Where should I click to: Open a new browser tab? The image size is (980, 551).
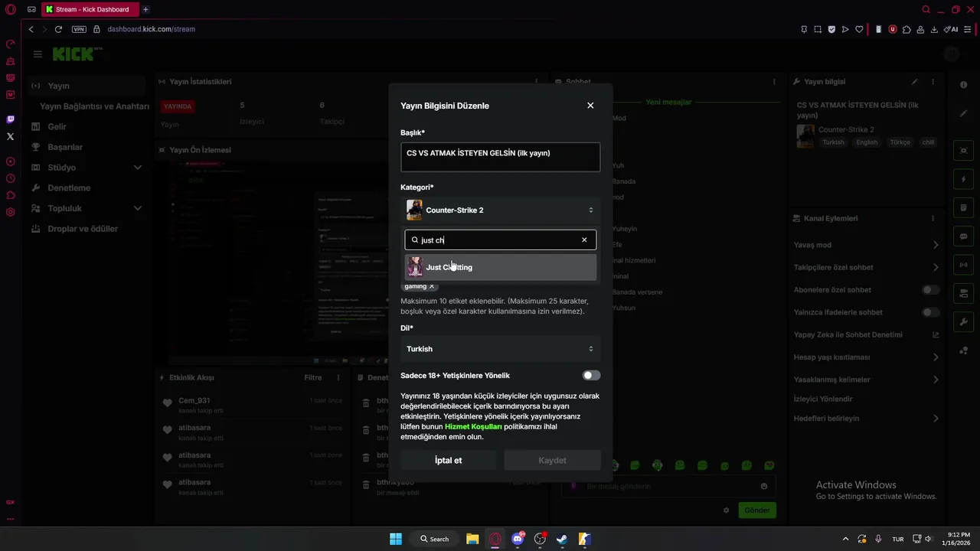click(x=145, y=9)
